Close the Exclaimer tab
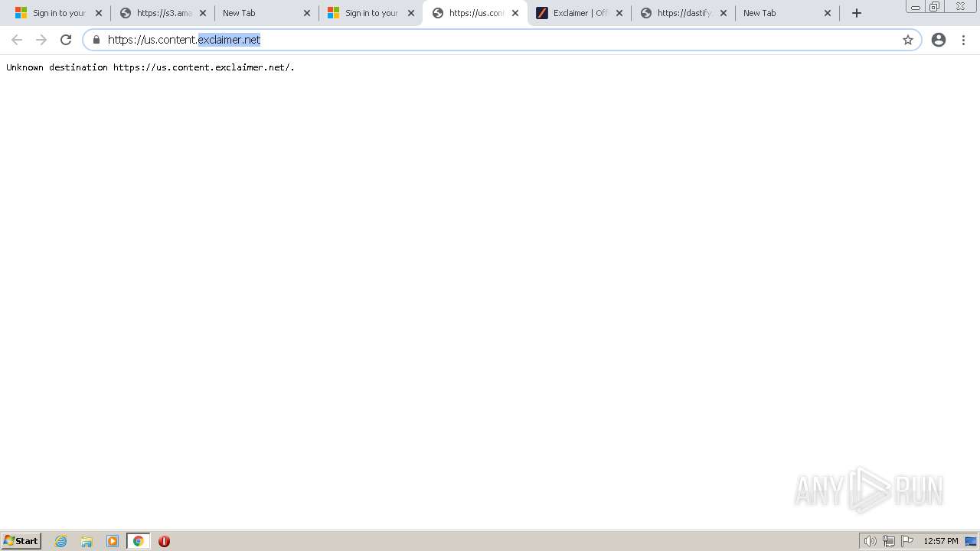 pos(619,13)
